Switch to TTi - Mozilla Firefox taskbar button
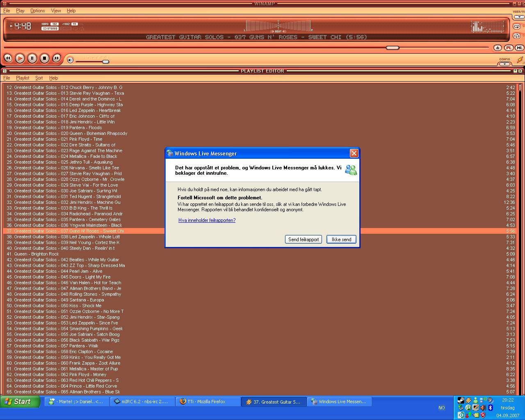Image resolution: width=525 pixels, height=420 pixels. (208, 402)
